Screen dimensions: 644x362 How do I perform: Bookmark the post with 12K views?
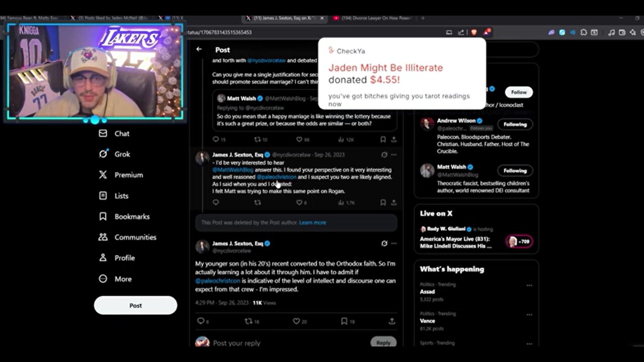coord(383,139)
